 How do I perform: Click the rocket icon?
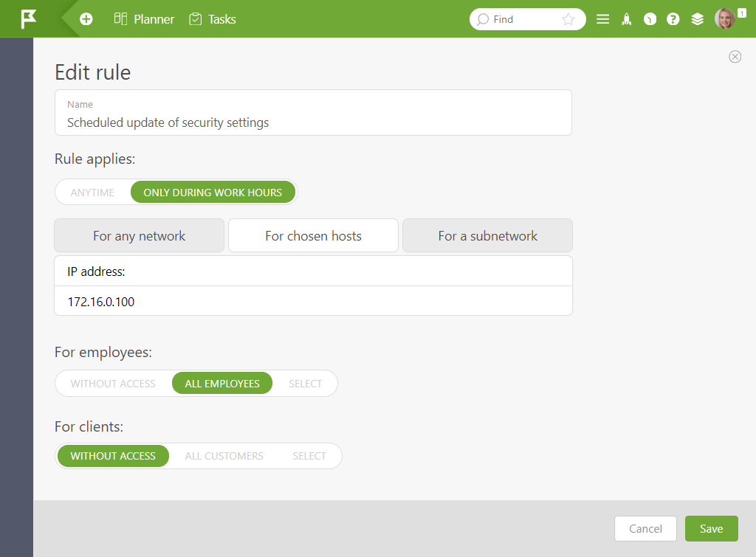pyautogui.click(x=626, y=19)
